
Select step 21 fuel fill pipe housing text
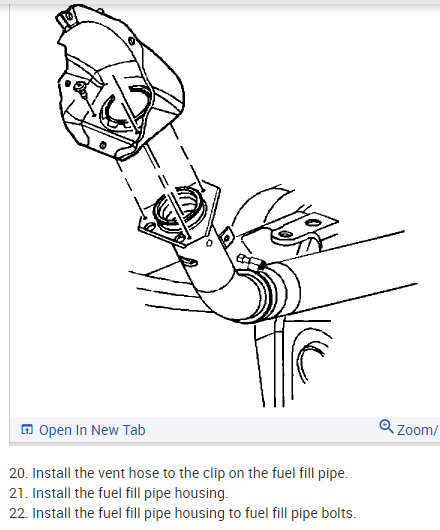[x=119, y=493]
